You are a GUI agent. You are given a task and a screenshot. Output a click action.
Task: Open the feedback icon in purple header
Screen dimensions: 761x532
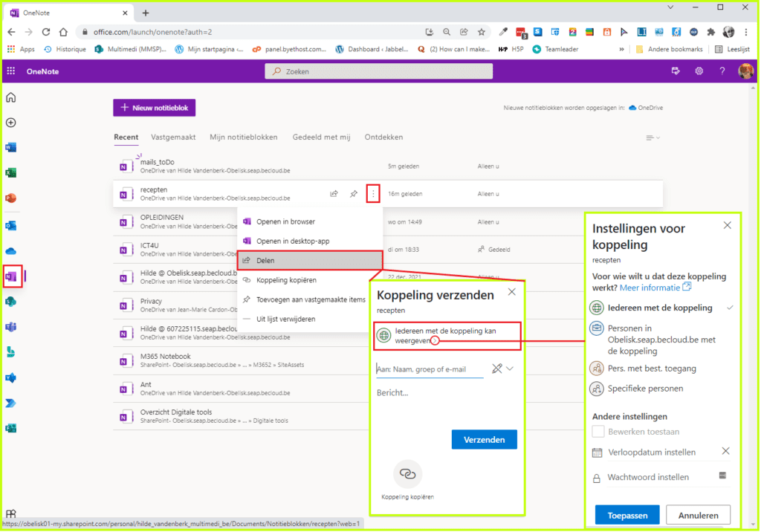(676, 71)
